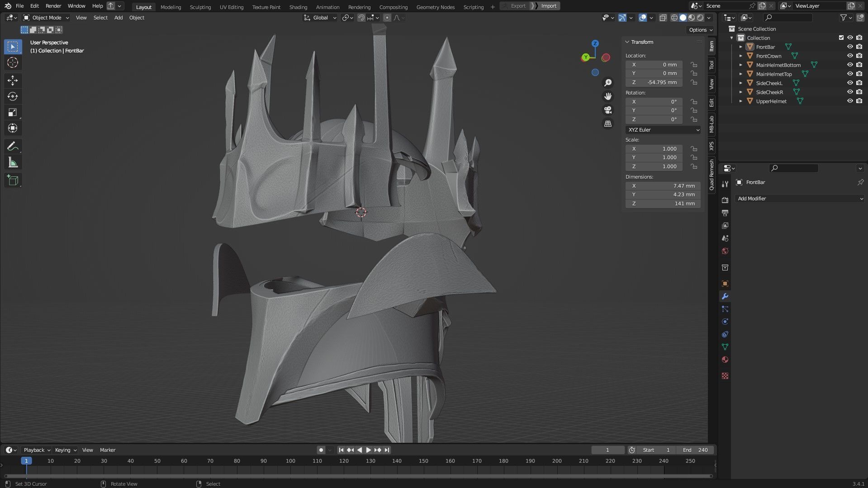Open the Physics properties tab icon

pos(725,322)
